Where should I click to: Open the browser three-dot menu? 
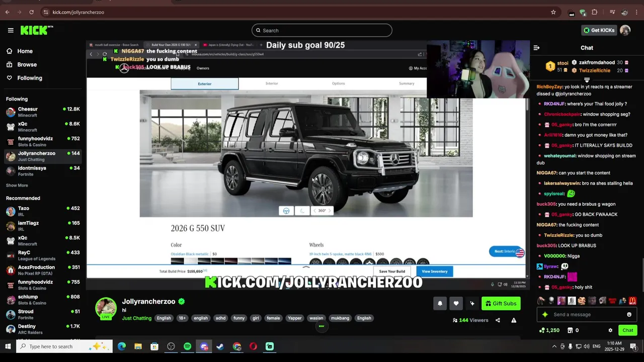coord(636,12)
